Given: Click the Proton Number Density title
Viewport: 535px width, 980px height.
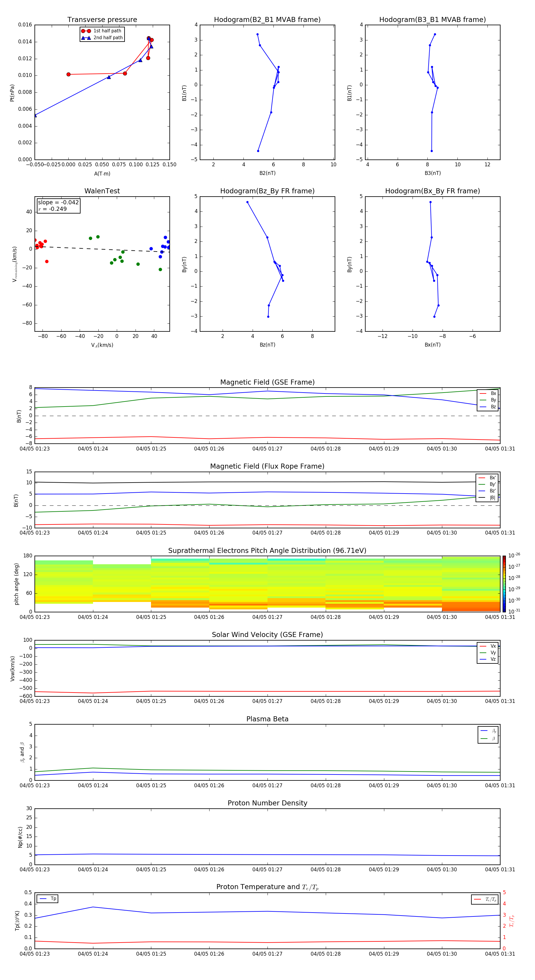Looking at the screenshot, I should pos(267,803).
